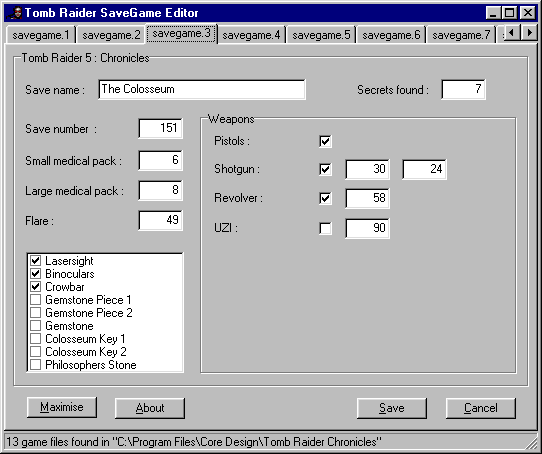Toggle the Crowbar item checkbox
542x454 pixels.
tap(36, 287)
